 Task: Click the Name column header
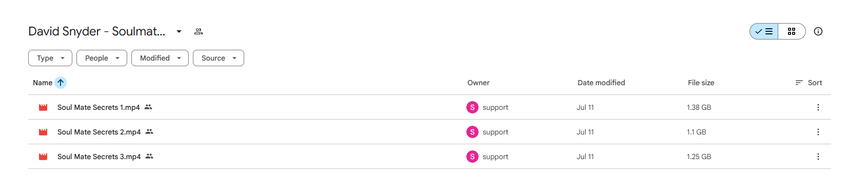pos(43,83)
